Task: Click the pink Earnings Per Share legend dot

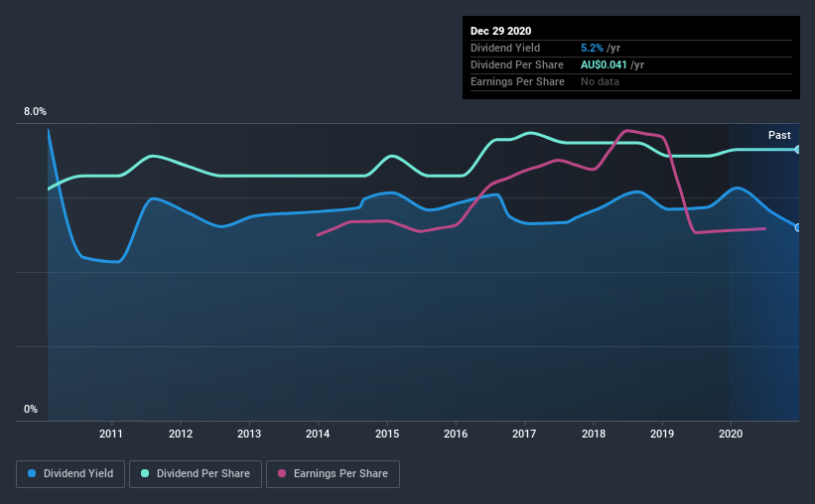Action: (x=282, y=473)
